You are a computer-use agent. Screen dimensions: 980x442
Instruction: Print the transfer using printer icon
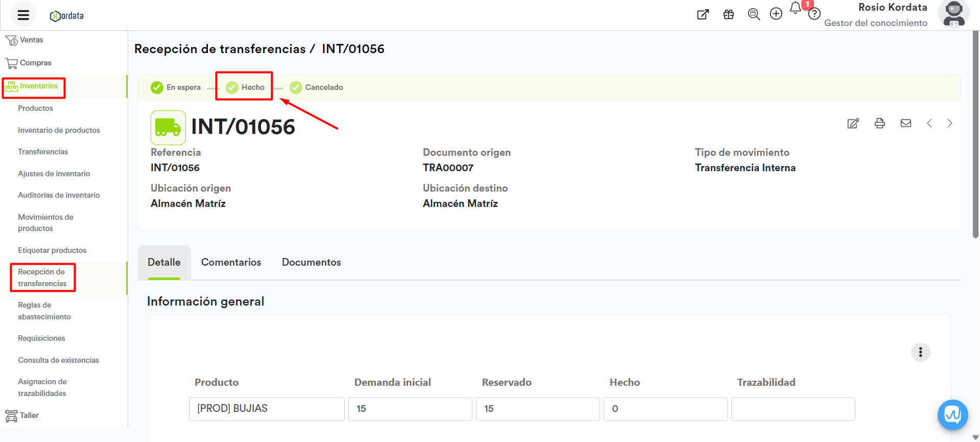879,123
